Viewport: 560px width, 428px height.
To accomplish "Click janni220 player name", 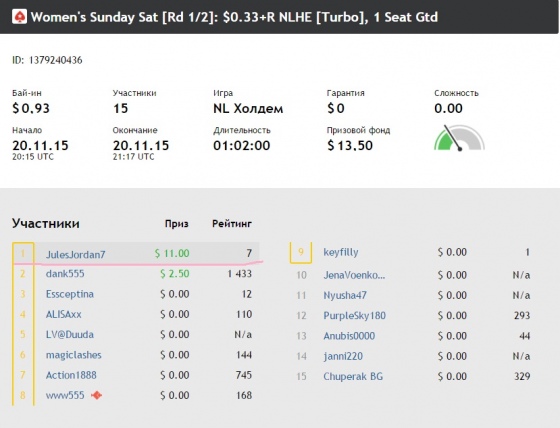I will pos(343,356).
